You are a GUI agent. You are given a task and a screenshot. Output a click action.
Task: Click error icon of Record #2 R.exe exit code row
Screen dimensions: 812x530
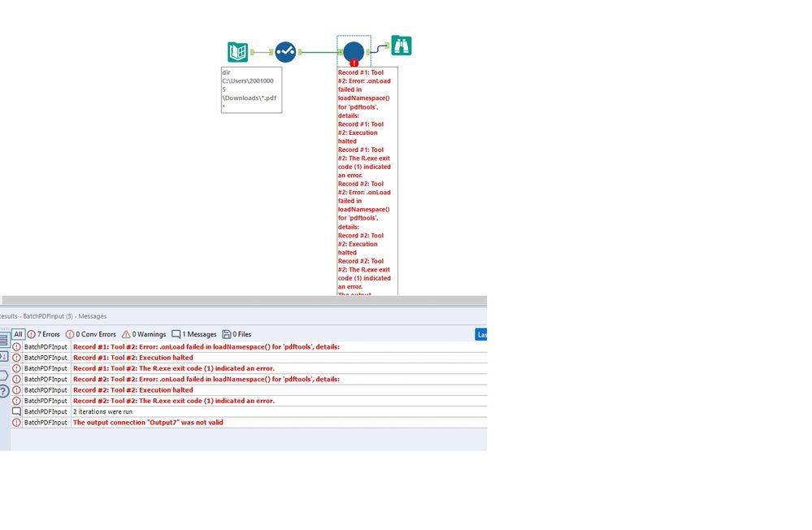16,401
